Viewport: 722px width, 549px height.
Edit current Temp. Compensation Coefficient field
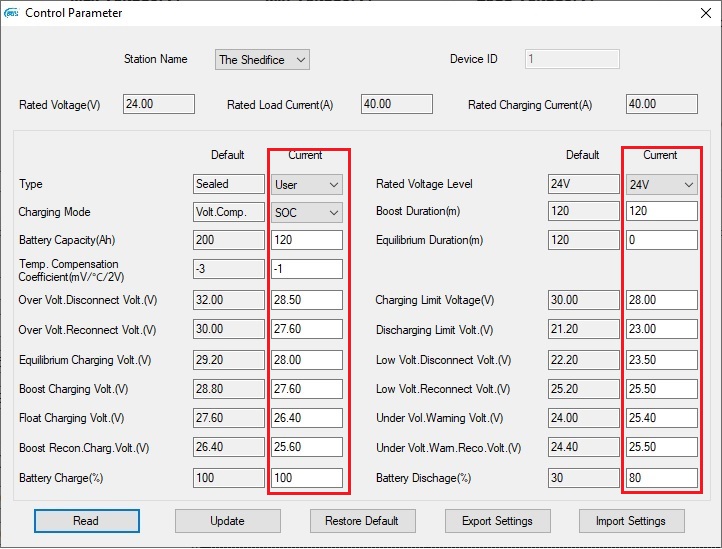coord(307,269)
